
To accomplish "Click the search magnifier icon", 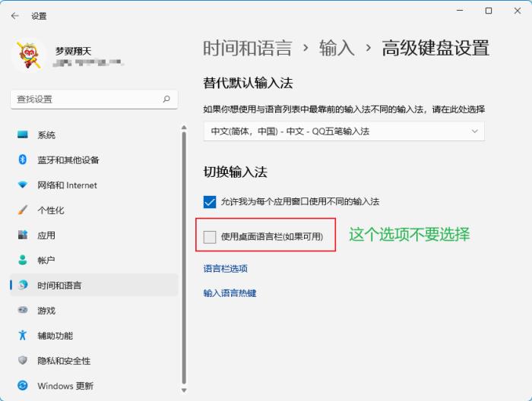I will point(166,99).
